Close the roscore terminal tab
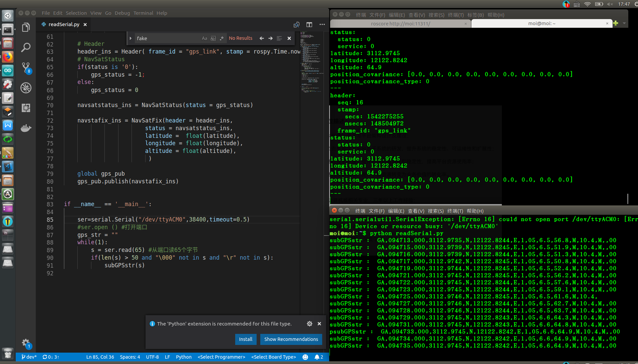Viewport: 638px width, 364px height. click(466, 24)
